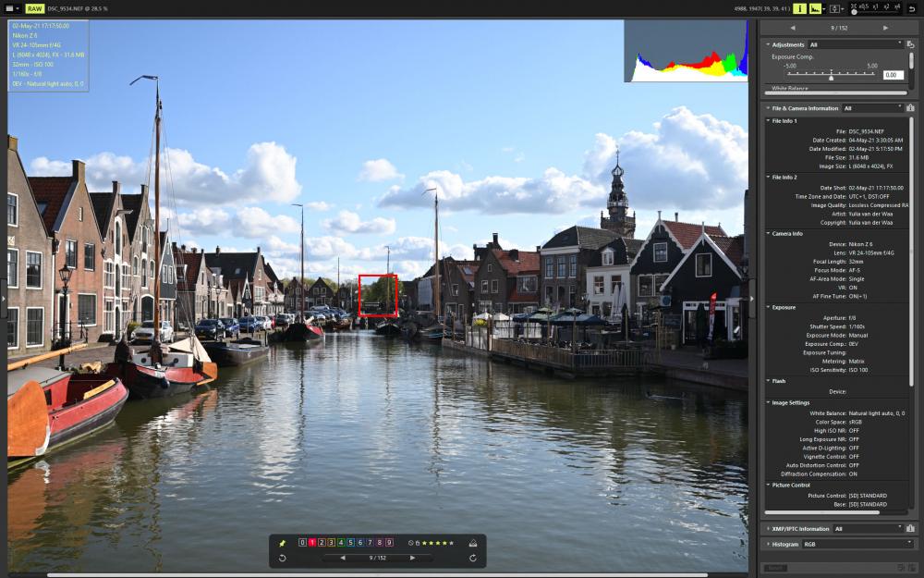Rotate image counterclockwise from floating toolbar
The height and width of the screenshot is (578, 924).
pos(282,558)
